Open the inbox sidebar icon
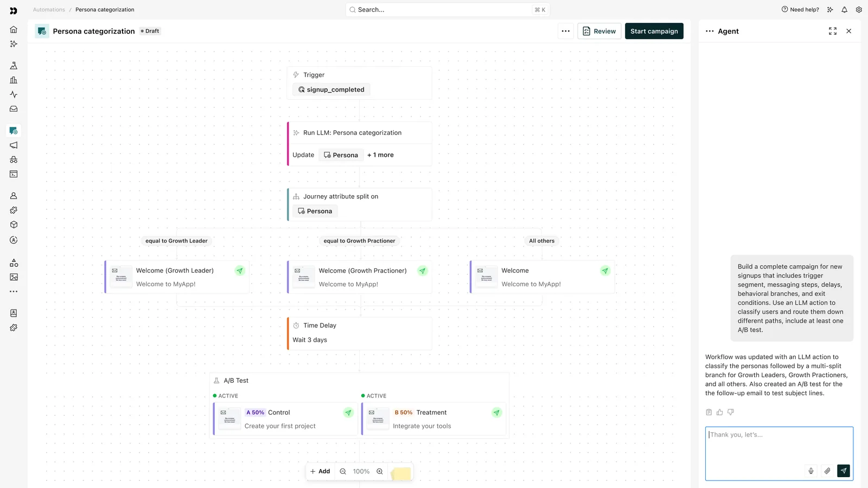This screenshot has height=488, width=868. point(14,109)
